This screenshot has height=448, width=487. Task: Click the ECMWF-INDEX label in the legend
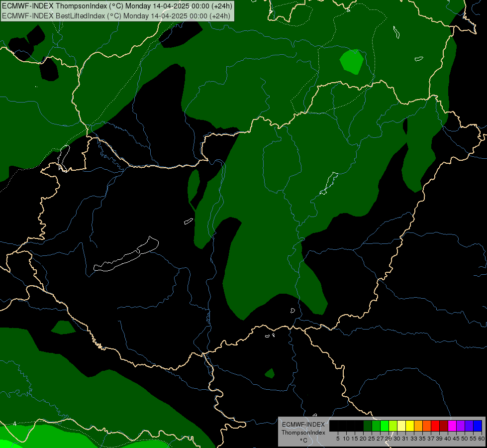(303, 425)
